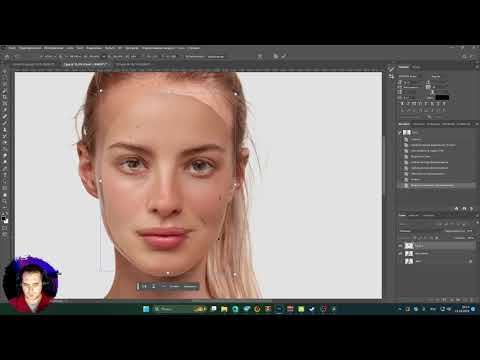Click Done in the contextual task bar
This screenshot has height=360, width=480.
point(190,286)
